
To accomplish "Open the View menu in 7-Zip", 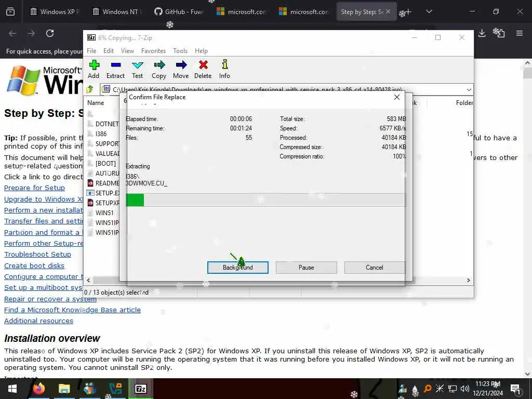I will coord(128,51).
